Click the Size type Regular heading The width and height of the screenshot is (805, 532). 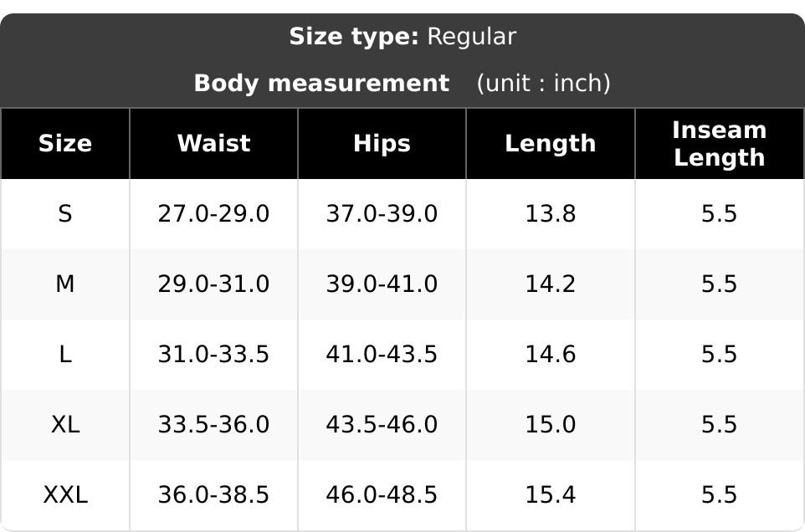click(x=402, y=37)
